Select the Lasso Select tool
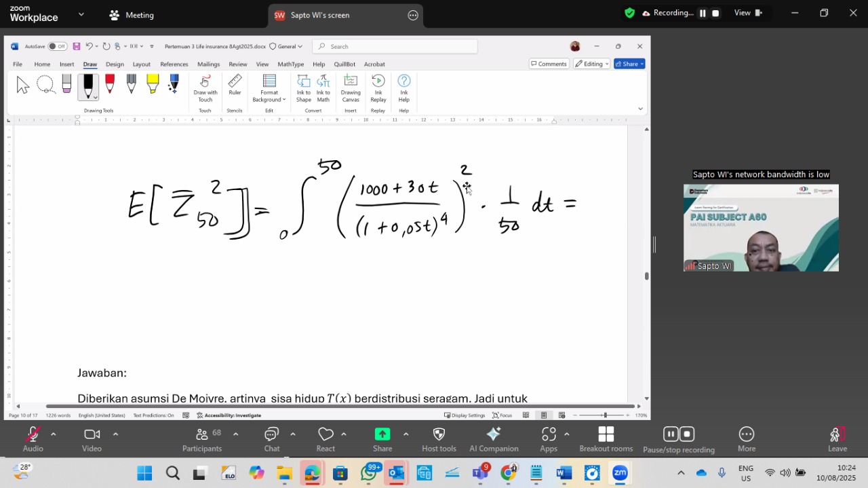 (x=45, y=85)
